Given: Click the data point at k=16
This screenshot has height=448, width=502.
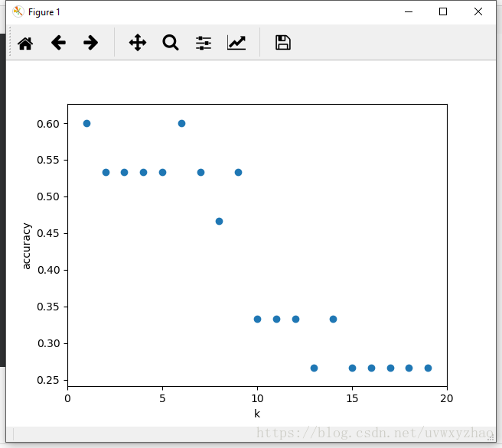Looking at the screenshot, I should [371, 368].
